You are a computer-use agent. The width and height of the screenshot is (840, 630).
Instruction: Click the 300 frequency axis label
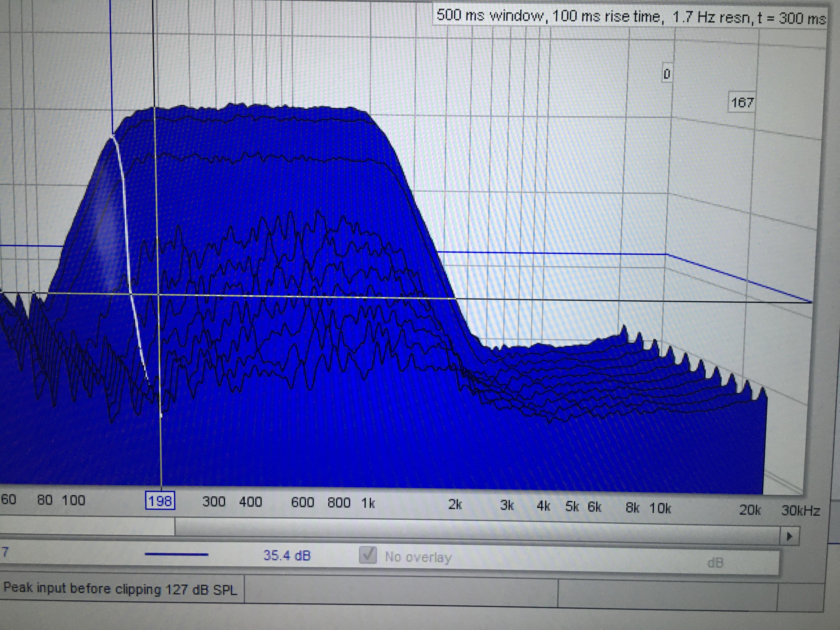click(x=214, y=501)
